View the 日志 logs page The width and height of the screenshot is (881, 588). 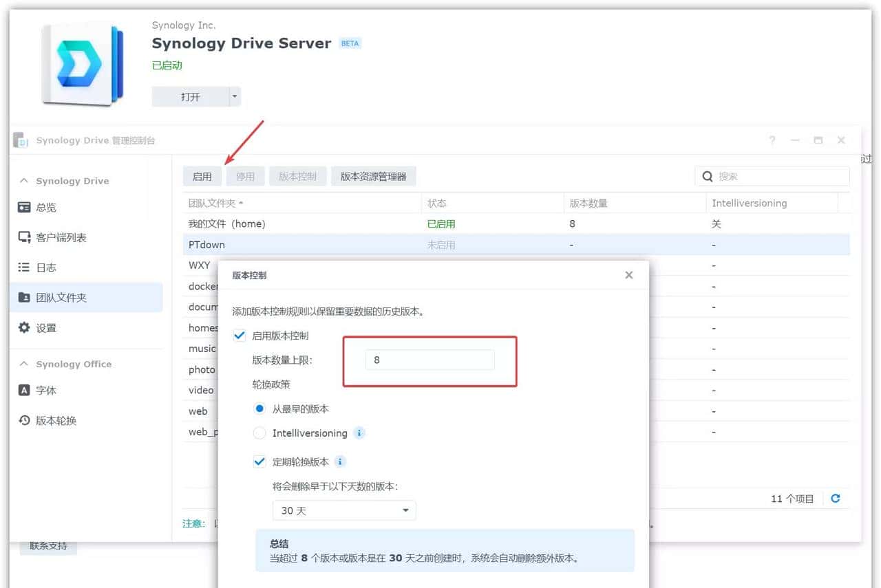(42, 267)
